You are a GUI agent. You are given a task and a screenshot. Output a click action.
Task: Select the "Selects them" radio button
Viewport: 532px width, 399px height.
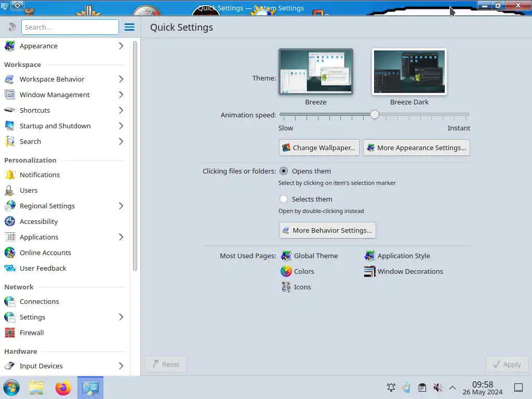click(284, 199)
